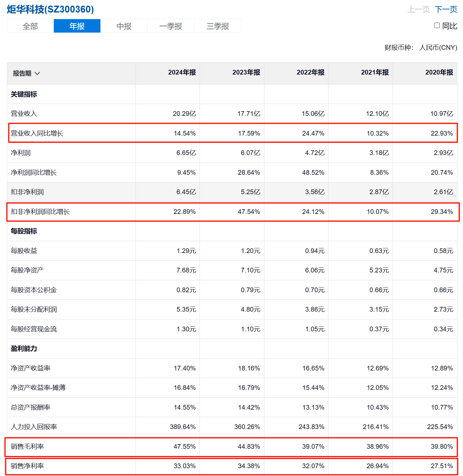Click 2023 人力投入回报率 value 360.26%
This screenshot has height=476, width=463.
coord(247,427)
